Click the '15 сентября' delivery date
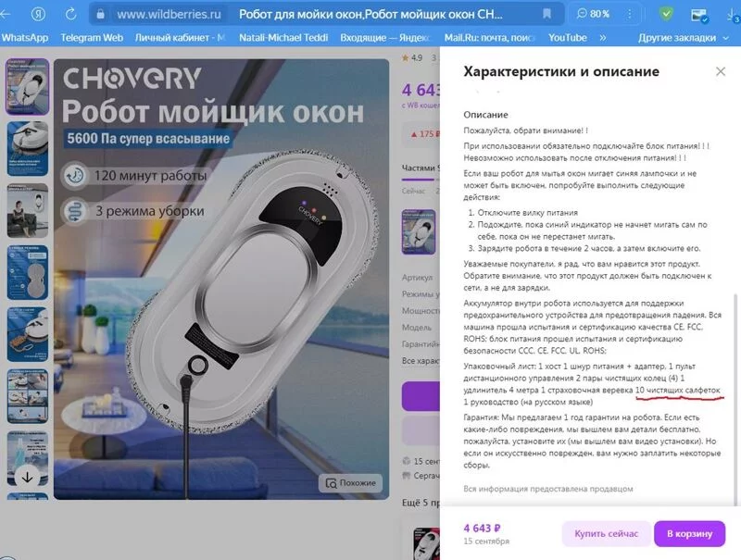The height and width of the screenshot is (560, 741). pos(486,541)
